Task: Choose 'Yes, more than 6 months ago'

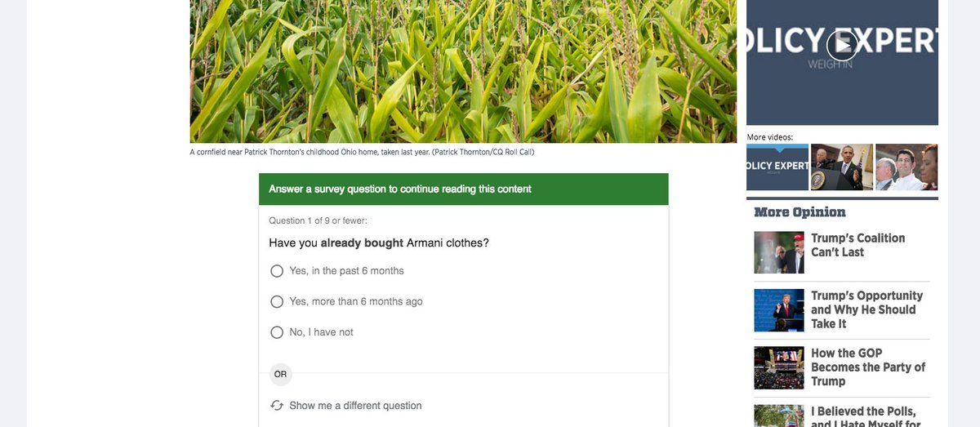Action: click(277, 302)
